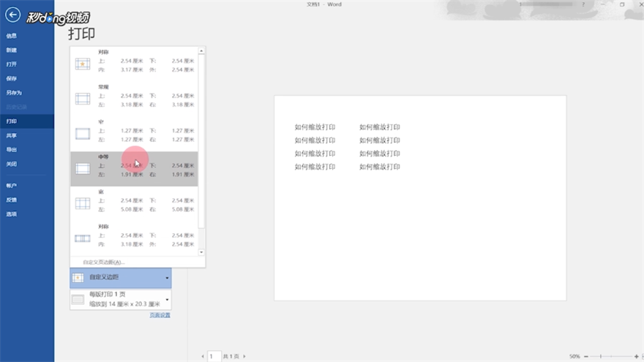Viewport: 644px width, 362px height.
Task: Select the highlighted 中等 (Moderate) margin icon
Action: (83, 168)
